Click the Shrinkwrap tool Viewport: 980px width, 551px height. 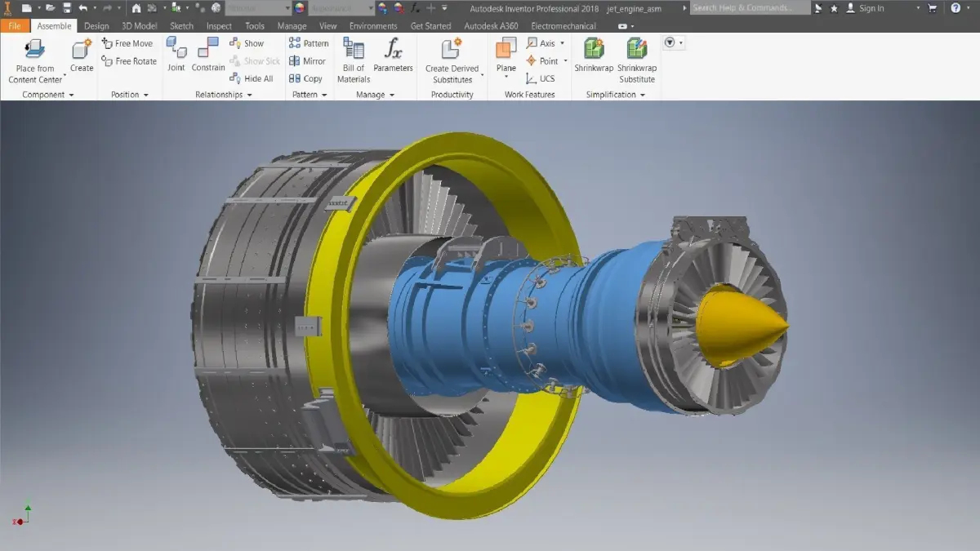(x=594, y=56)
